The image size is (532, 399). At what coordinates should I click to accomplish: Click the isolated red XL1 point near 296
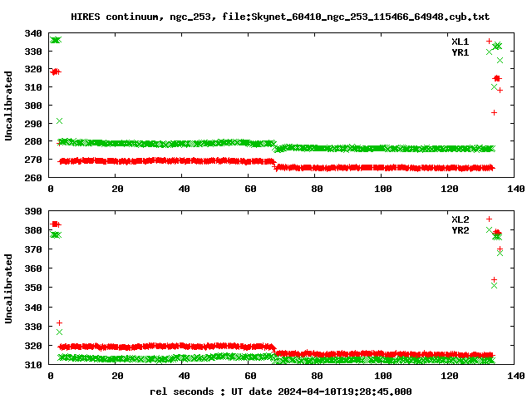[x=494, y=113]
